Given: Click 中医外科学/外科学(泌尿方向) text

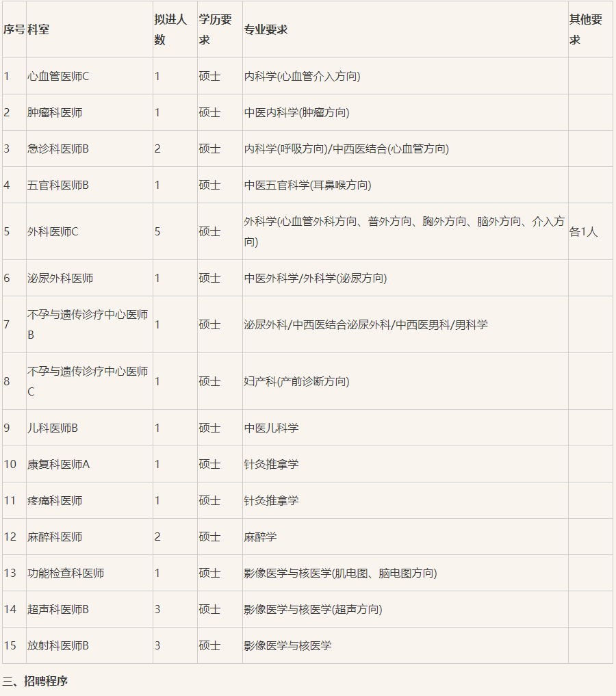Looking at the screenshot, I should [315, 278].
